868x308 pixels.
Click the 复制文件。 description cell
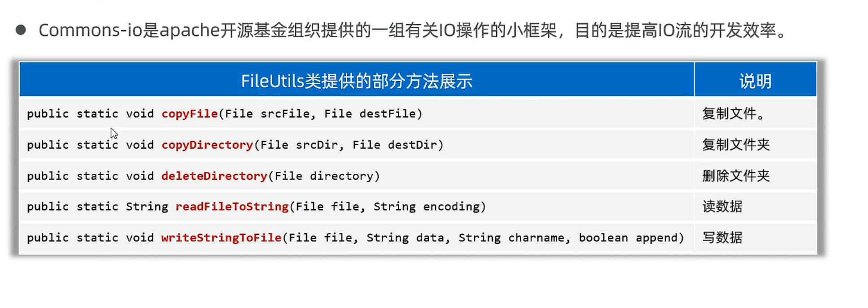733,114
